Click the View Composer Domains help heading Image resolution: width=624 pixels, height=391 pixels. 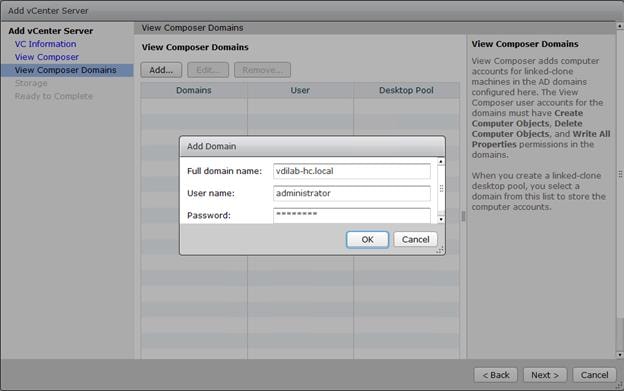coord(525,44)
